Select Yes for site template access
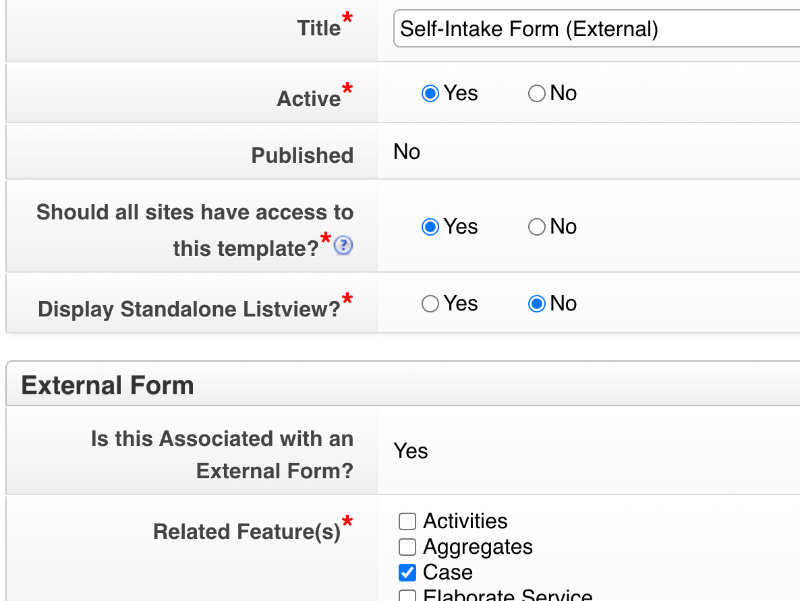This screenshot has width=800, height=601. pyautogui.click(x=430, y=226)
